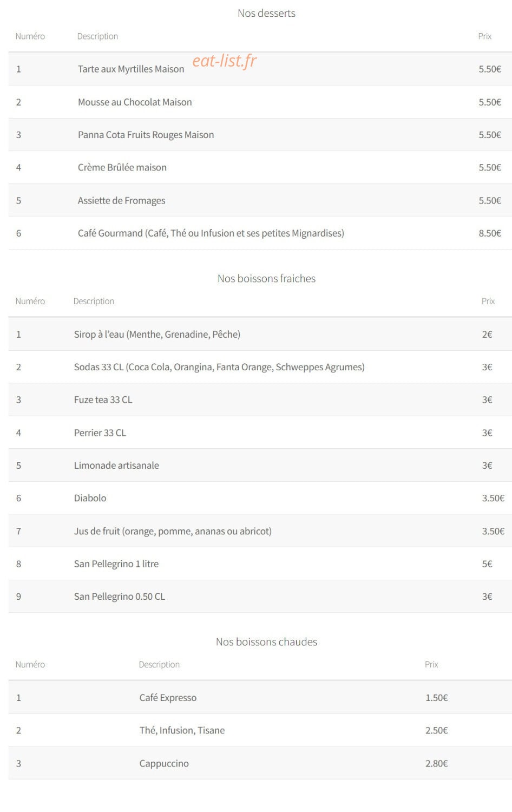Click the Cappuccino 2.80€ price
The image size is (512, 812).
coord(436,763)
